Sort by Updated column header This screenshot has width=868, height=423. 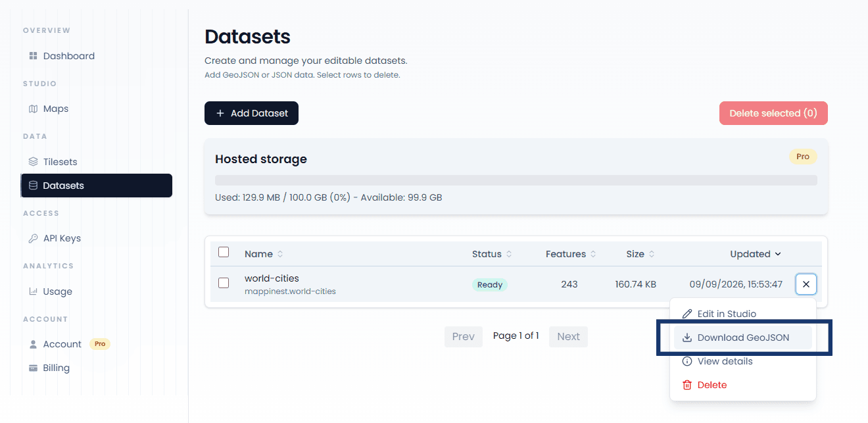756,254
